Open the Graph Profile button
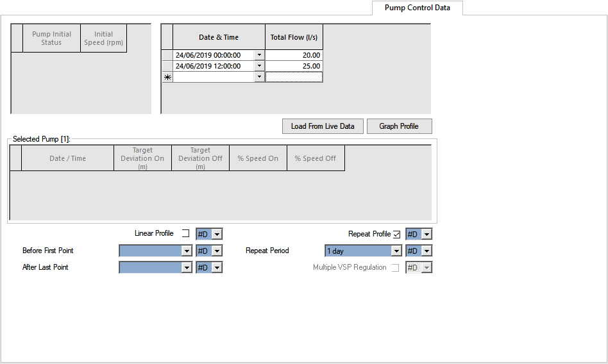 click(x=399, y=126)
